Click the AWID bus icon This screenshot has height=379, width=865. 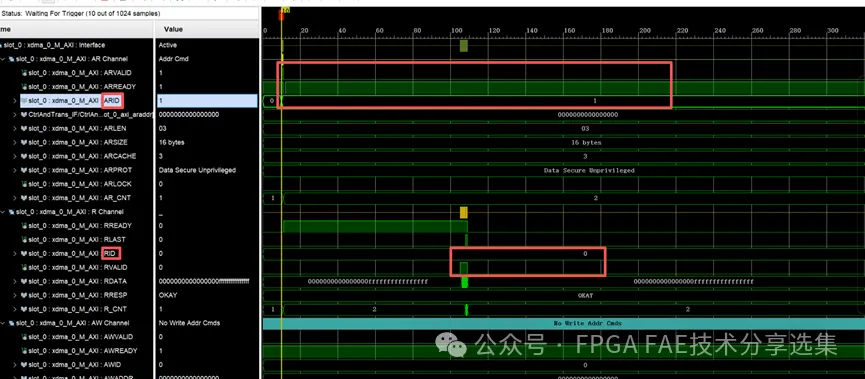click(x=24, y=365)
